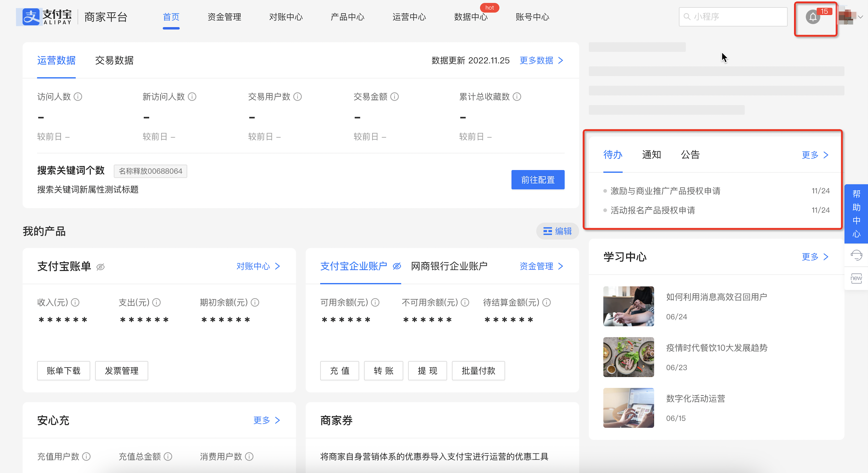Image resolution: width=868 pixels, height=473 pixels.
Task: Click the info icon beside 不可用余额(元)
Action: 465,302
